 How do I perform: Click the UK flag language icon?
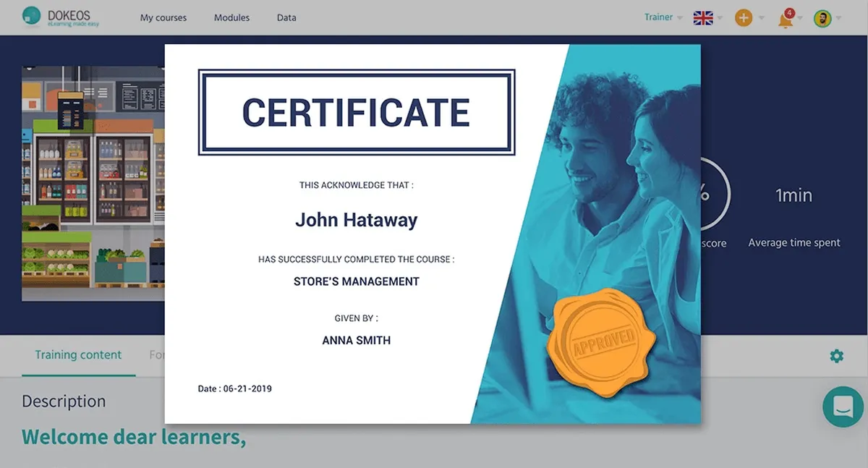coord(703,18)
